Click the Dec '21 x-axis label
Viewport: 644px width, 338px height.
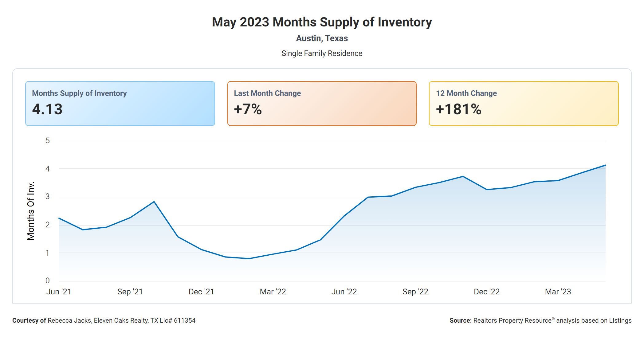pyautogui.click(x=201, y=292)
